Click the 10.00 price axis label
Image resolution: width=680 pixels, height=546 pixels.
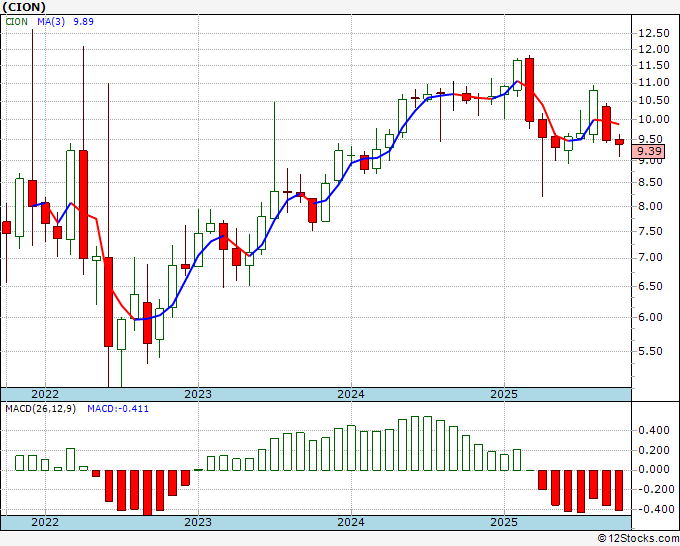point(654,119)
